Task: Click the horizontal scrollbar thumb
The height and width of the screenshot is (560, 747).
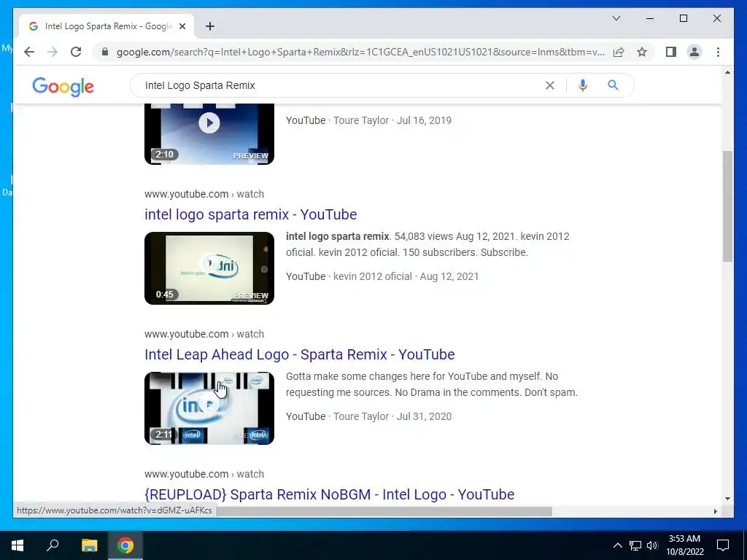Action: pyautogui.click(x=384, y=511)
